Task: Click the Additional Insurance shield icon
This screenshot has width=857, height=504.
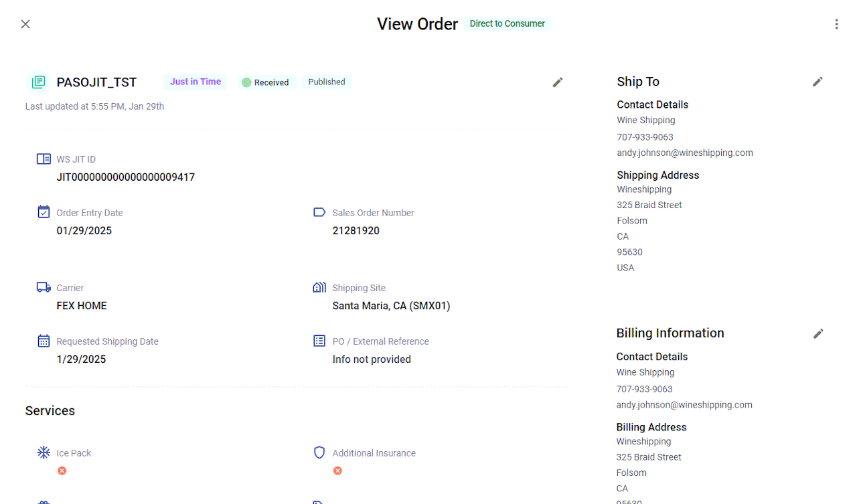Action: pos(319,452)
